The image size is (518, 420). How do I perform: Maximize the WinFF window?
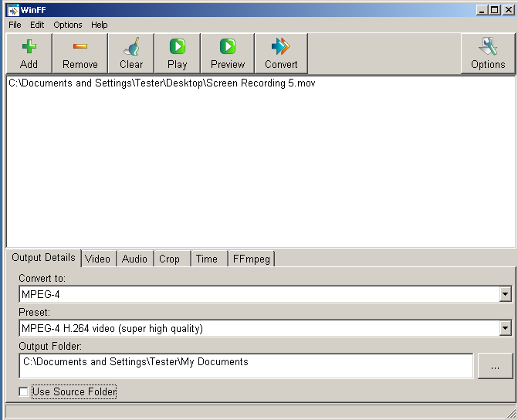(495, 10)
